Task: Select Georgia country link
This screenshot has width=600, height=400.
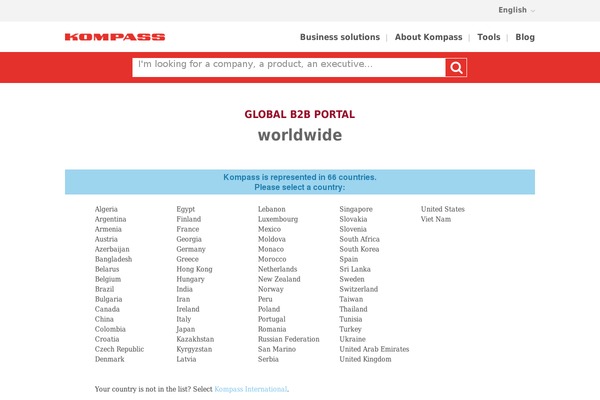Action: click(x=189, y=239)
